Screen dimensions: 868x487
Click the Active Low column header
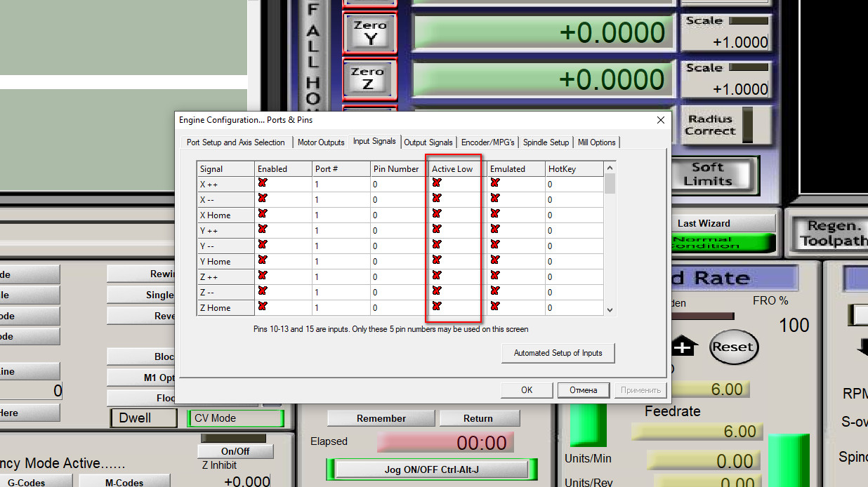click(457, 169)
